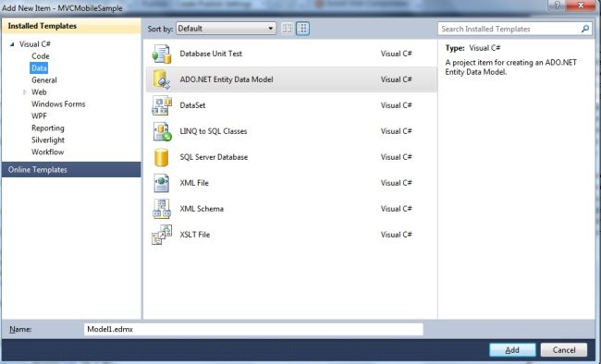The image size is (601, 364).
Task: Click the XSLT File template icon
Action: [x=162, y=235]
